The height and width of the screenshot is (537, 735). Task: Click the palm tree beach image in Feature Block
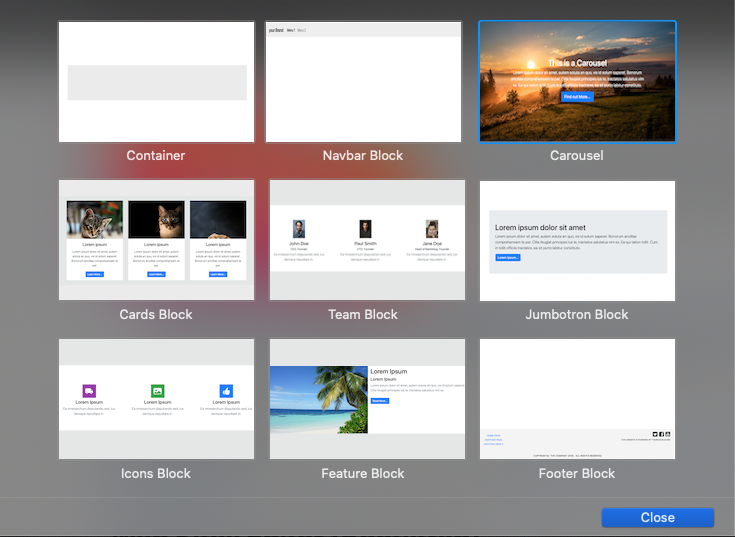tap(318, 398)
